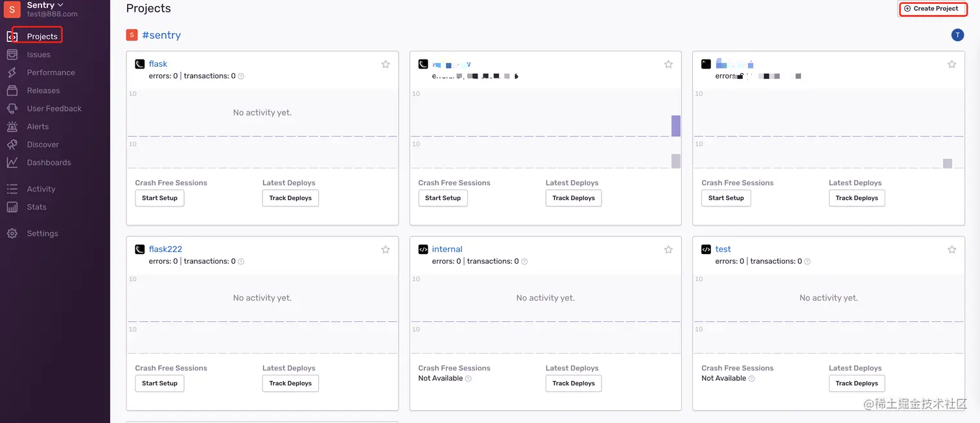Click the Activity list icon
The width and height of the screenshot is (980, 423).
12,189
